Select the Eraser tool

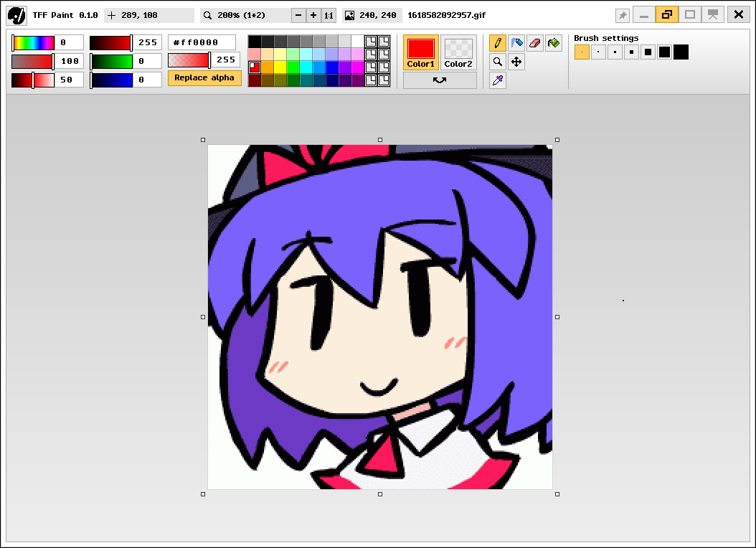[534, 43]
